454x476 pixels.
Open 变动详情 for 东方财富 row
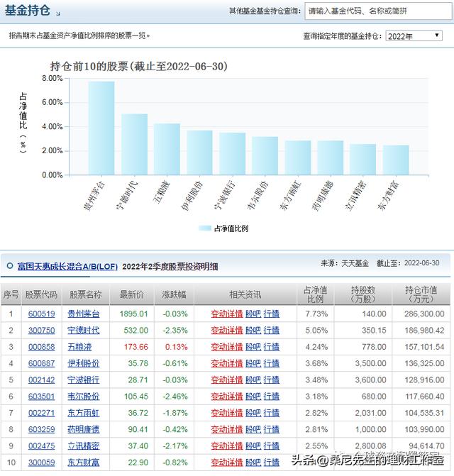click(x=227, y=463)
